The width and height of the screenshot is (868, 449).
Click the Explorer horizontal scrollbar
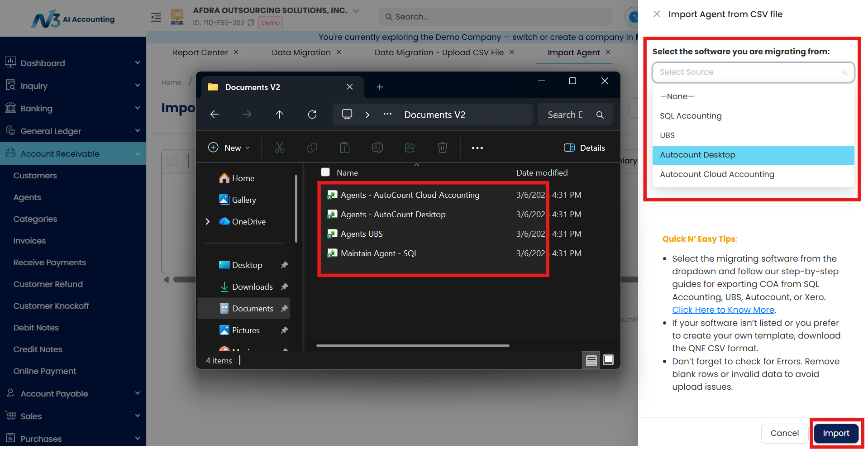[x=413, y=345]
